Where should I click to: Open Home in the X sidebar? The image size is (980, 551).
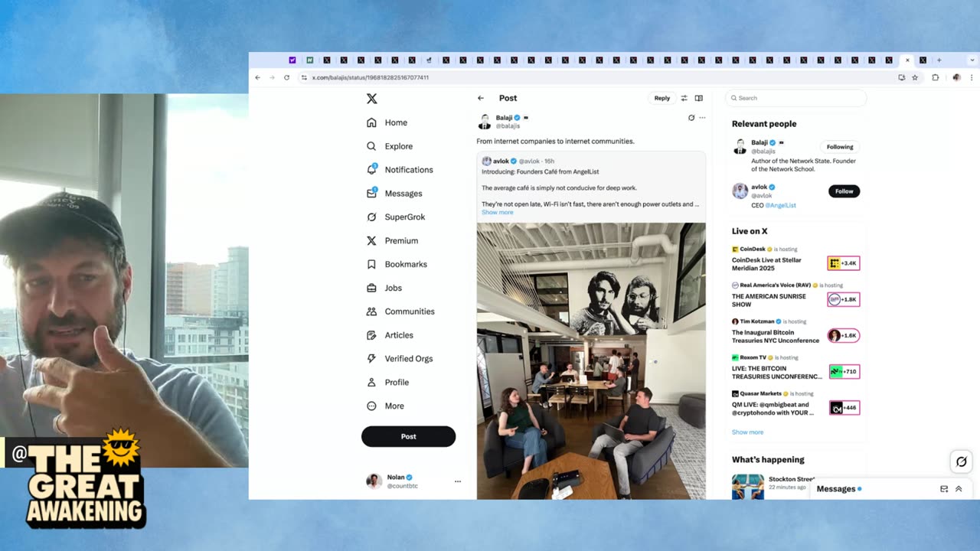[387, 122]
